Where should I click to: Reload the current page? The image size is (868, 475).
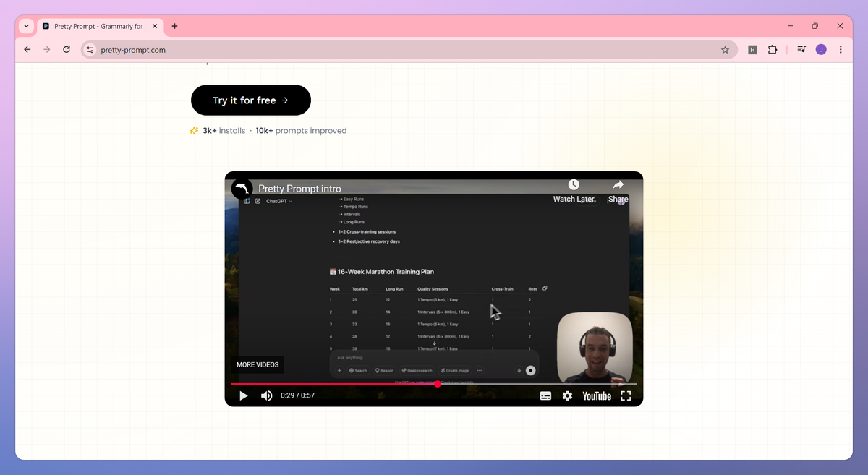click(67, 50)
